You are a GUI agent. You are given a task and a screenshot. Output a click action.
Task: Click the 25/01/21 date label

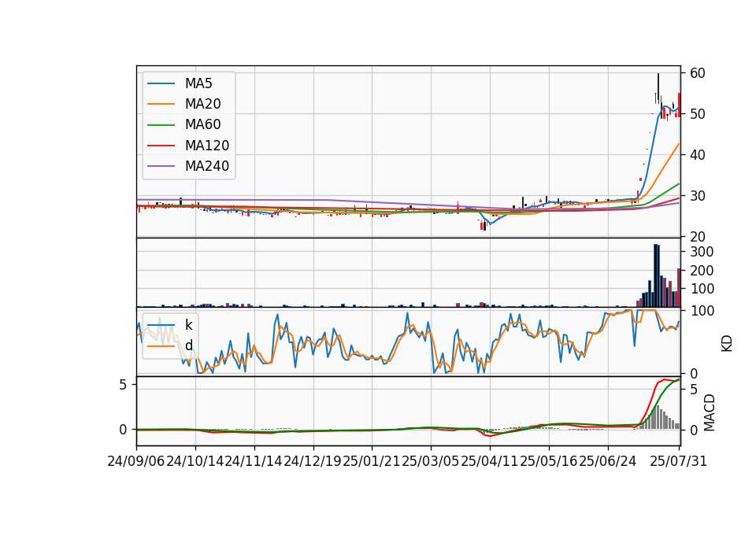click(x=372, y=462)
